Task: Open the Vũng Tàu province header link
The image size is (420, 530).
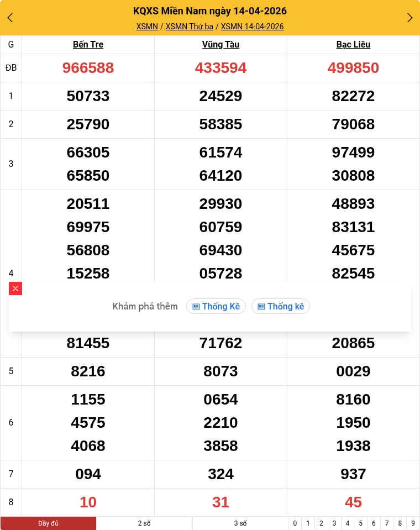Action: (x=221, y=45)
